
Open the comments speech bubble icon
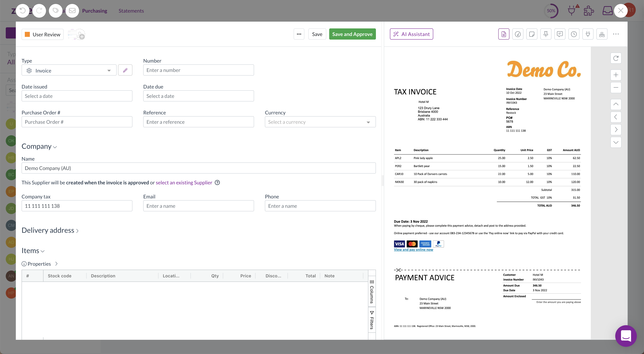pyautogui.click(x=560, y=34)
